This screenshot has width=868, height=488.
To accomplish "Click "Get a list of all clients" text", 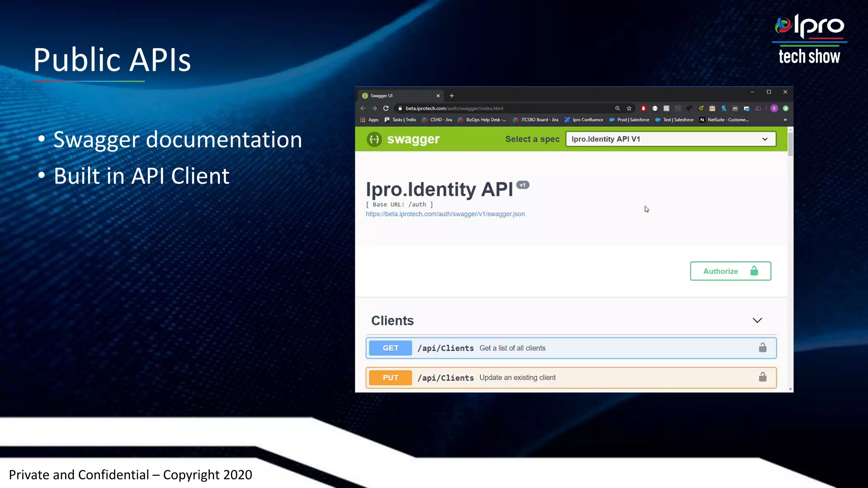I will [x=512, y=348].
